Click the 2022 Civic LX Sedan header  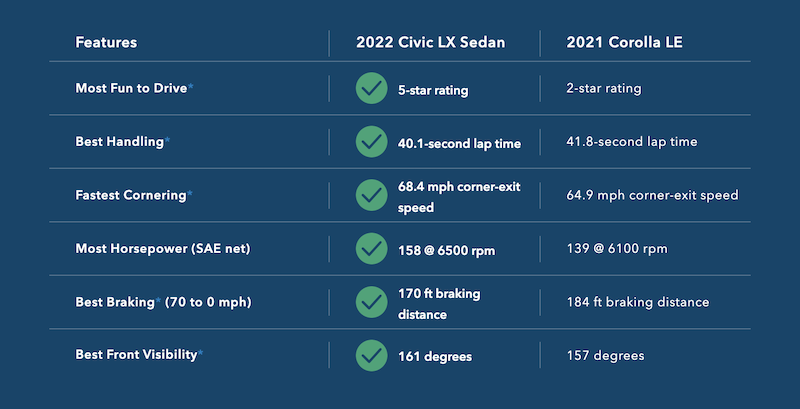(431, 42)
